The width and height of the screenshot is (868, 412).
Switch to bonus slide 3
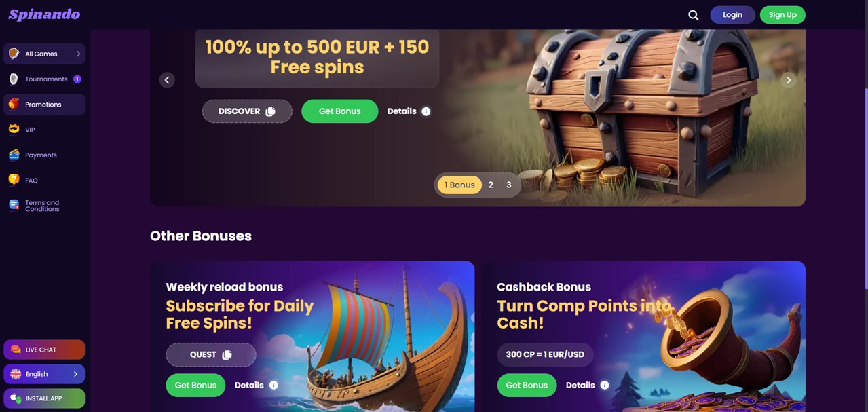click(509, 185)
